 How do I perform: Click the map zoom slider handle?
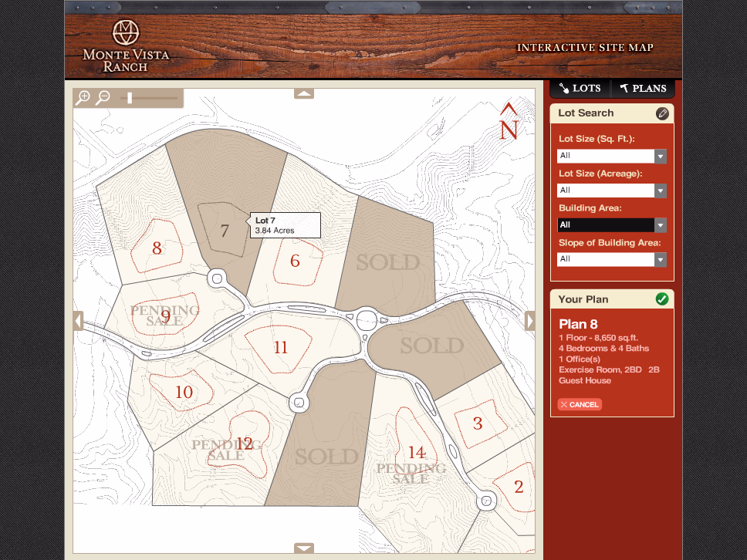[130, 98]
